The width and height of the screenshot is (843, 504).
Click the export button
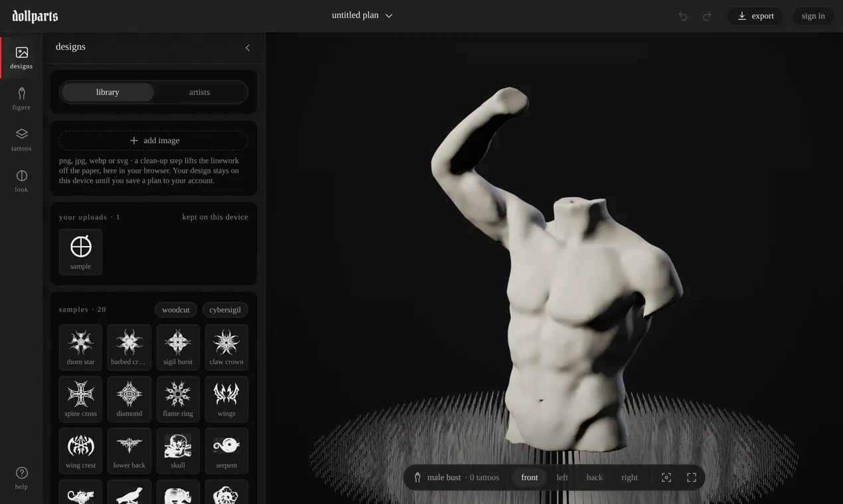755,16
